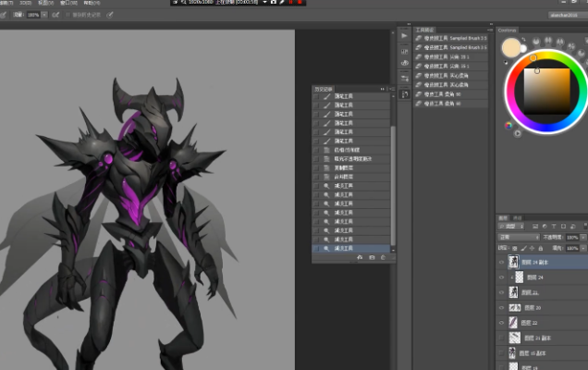The width and height of the screenshot is (588, 370).
Task: Hide the 图层 24 副本 layer
Action: 503,262
